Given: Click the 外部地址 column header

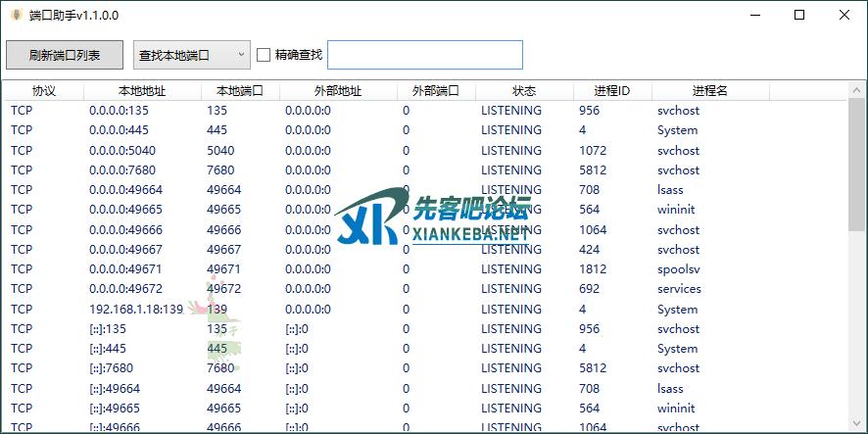Looking at the screenshot, I should (338, 90).
